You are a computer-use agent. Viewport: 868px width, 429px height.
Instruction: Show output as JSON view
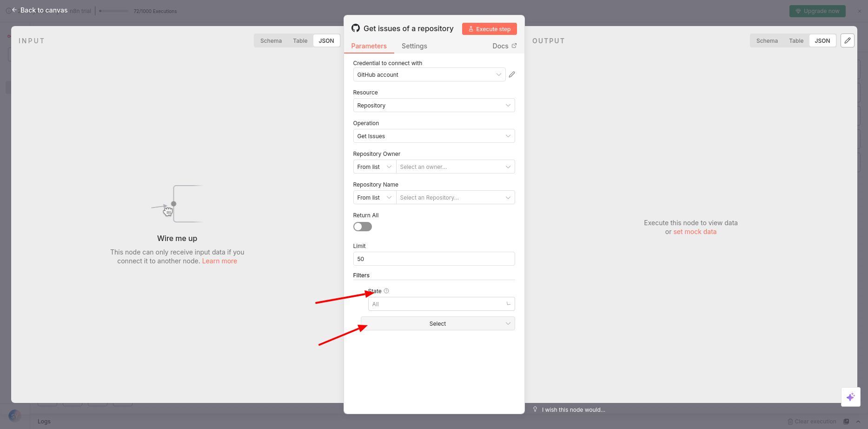point(822,40)
